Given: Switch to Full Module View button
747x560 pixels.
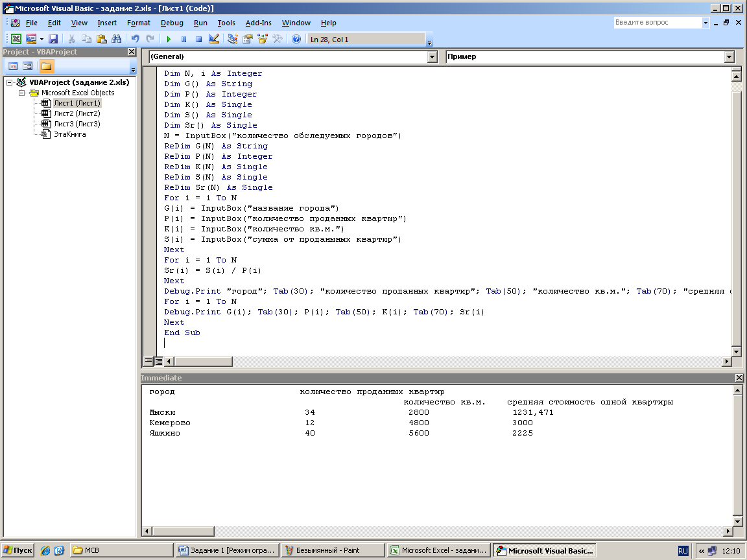Looking at the screenshot, I should 158,361.
